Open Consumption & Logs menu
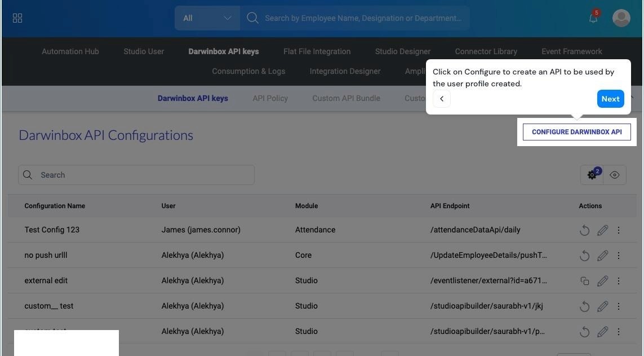This screenshot has height=356, width=644. tap(248, 71)
